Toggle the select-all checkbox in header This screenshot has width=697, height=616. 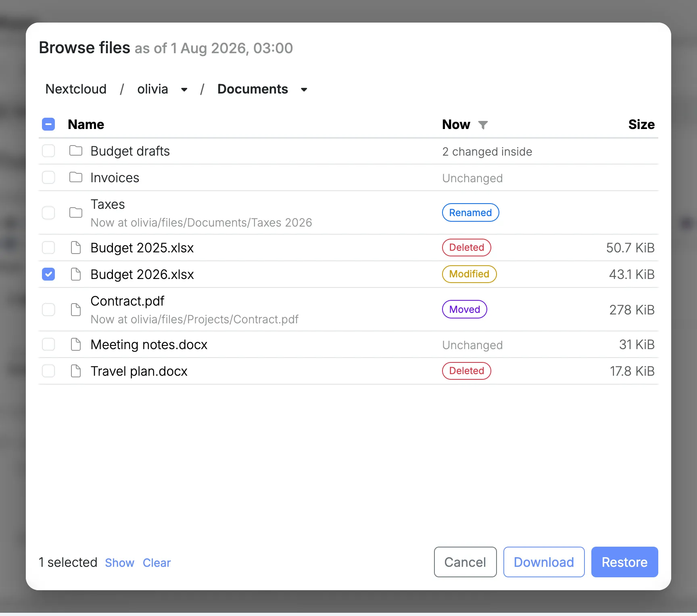pos(48,124)
